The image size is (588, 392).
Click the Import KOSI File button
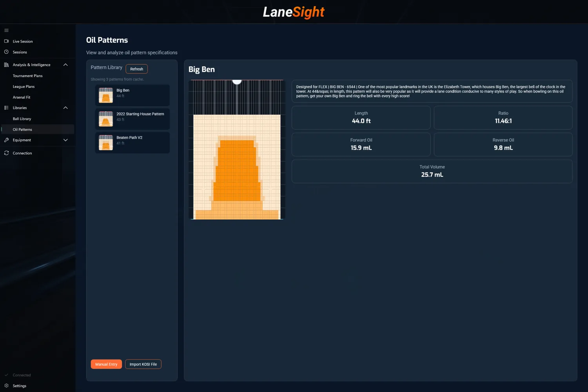143,364
